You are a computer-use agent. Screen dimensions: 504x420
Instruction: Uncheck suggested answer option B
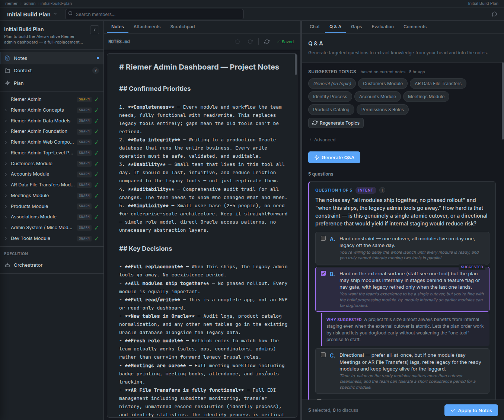[x=323, y=273]
